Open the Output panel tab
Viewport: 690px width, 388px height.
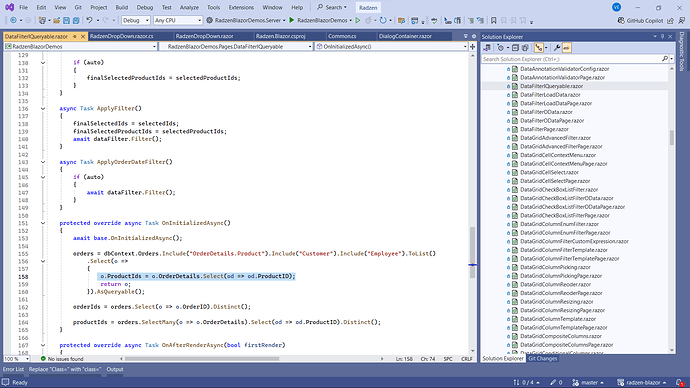tap(115, 370)
